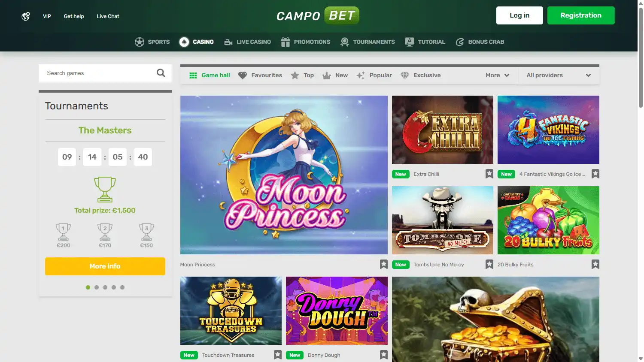Image resolution: width=644 pixels, height=362 pixels.
Task: Select the Game hall tab
Action: click(x=210, y=75)
